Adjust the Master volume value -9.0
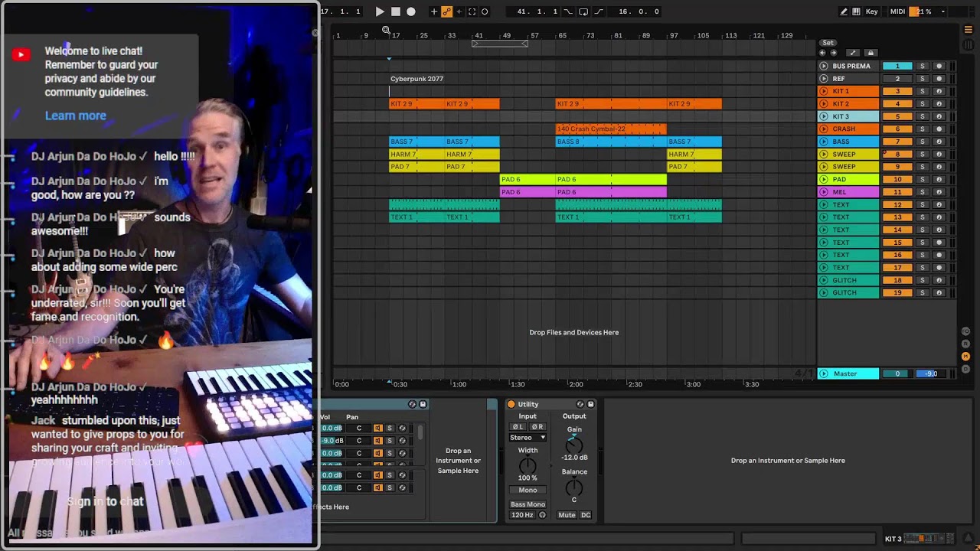Viewport: 980px width, 551px height. point(931,373)
